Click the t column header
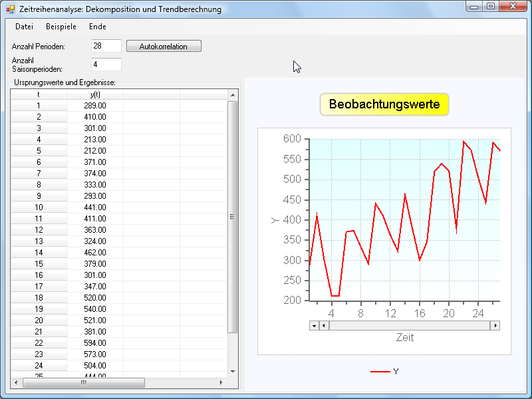The height and width of the screenshot is (399, 532). pyautogui.click(x=39, y=94)
